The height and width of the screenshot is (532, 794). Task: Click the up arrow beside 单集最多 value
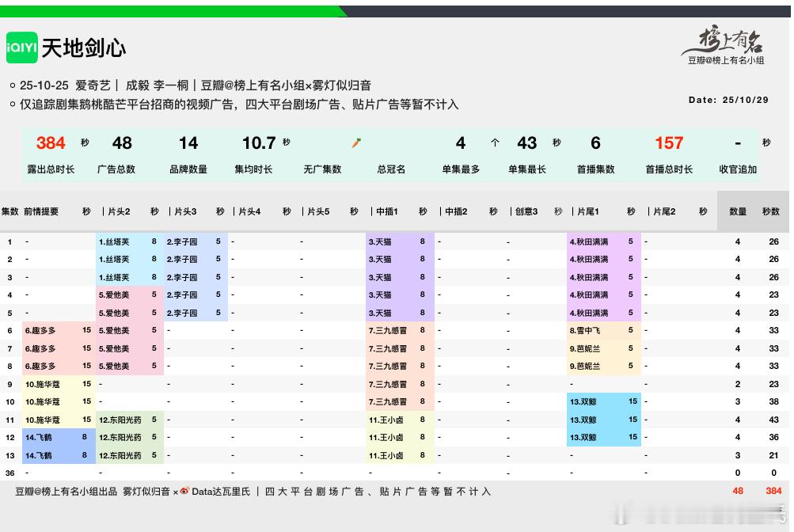pos(495,143)
